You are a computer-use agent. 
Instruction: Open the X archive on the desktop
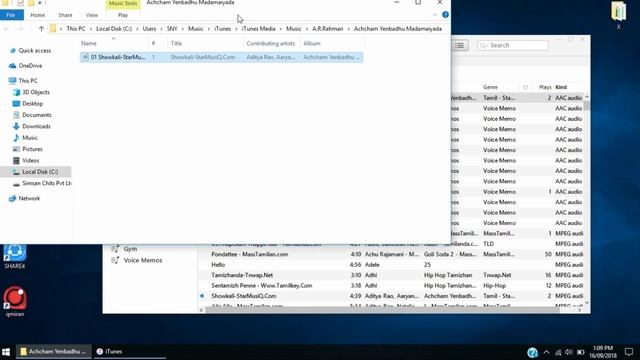pyautogui.click(x=618, y=16)
